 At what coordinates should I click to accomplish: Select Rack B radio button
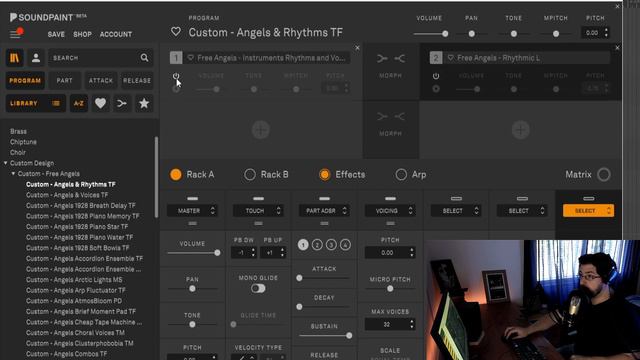(x=250, y=175)
